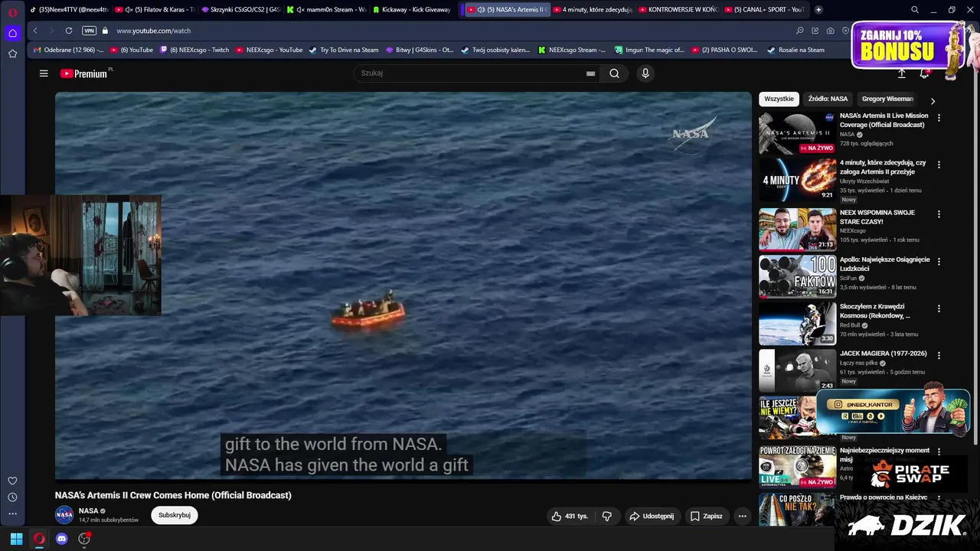
Task: Open NEEXcsgo - Twitch bookmark
Action: point(194,50)
